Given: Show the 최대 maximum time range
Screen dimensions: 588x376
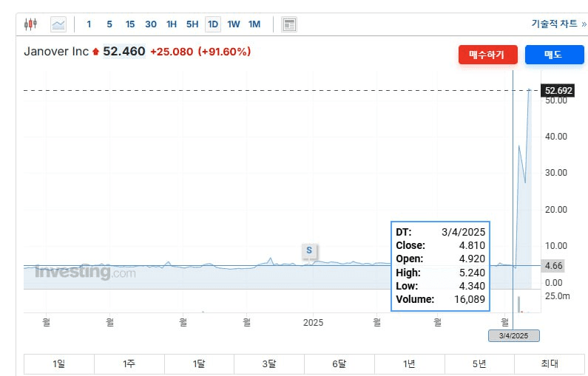Looking at the screenshot, I should pos(550,363).
